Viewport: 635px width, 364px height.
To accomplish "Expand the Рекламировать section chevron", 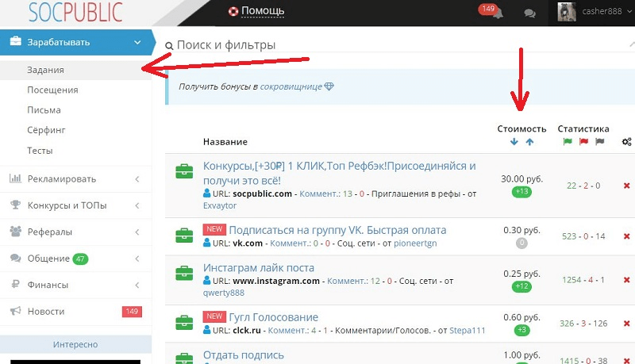I will click(x=137, y=178).
